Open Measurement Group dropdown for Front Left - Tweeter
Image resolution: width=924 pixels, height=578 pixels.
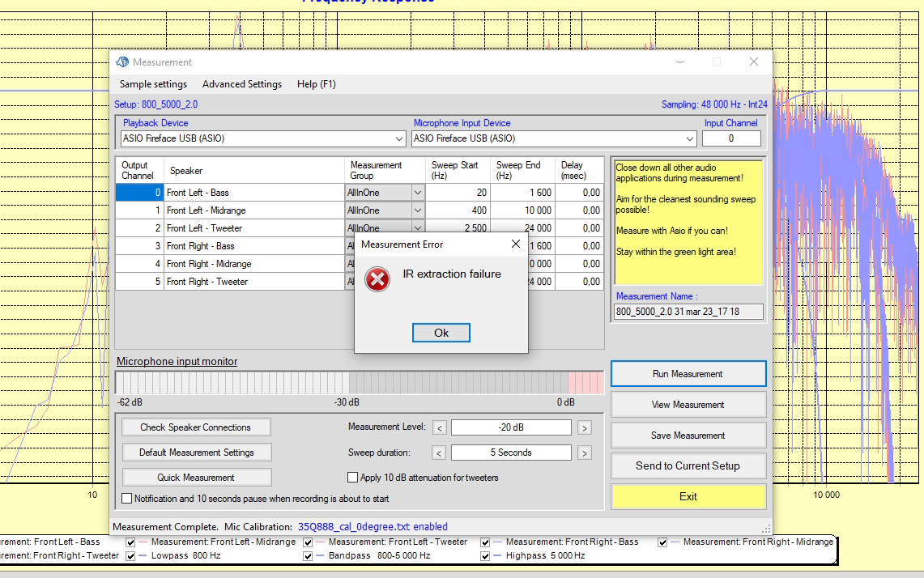(x=417, y=227)
